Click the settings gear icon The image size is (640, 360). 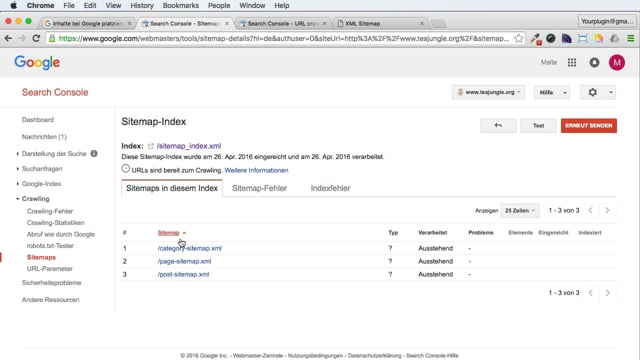pos(593,92)
